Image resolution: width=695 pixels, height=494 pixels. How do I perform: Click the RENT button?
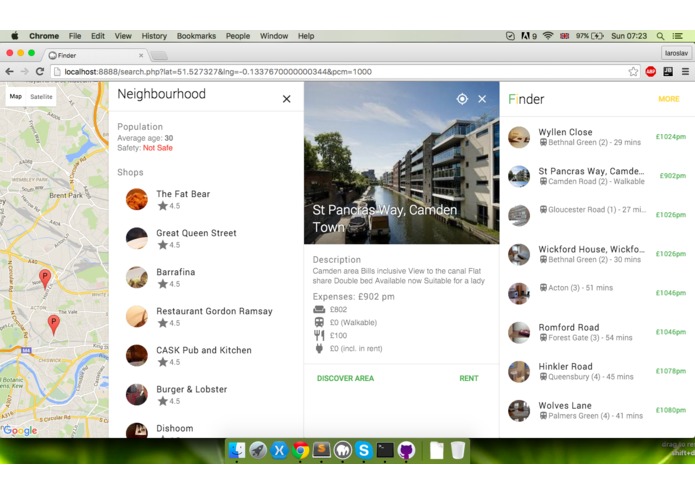coord(469,378)
